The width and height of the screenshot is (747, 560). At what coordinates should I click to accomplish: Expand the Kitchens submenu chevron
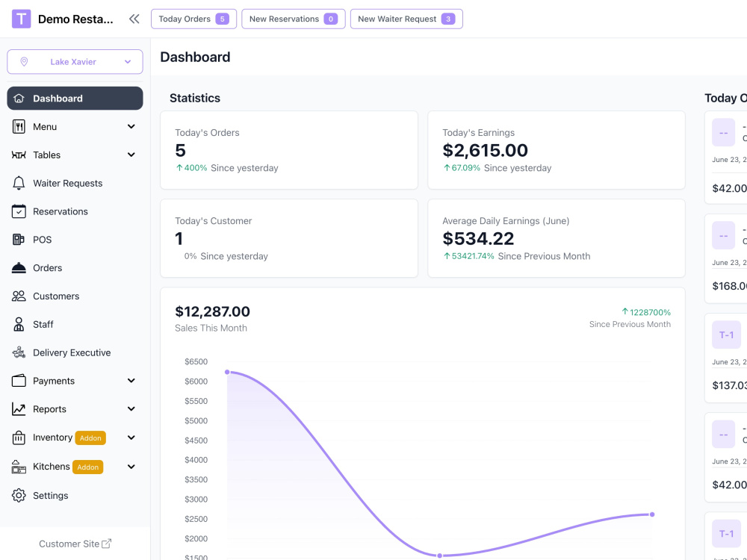point(131,467)
